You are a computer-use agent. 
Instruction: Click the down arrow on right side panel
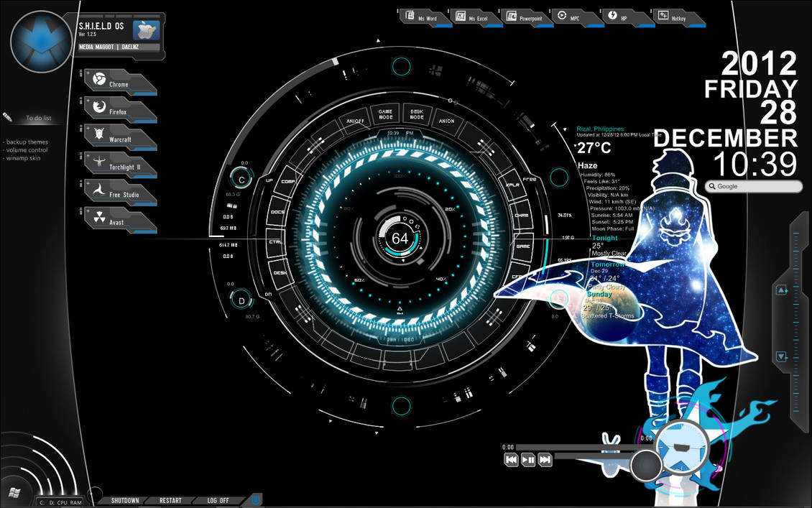[781, 357]
